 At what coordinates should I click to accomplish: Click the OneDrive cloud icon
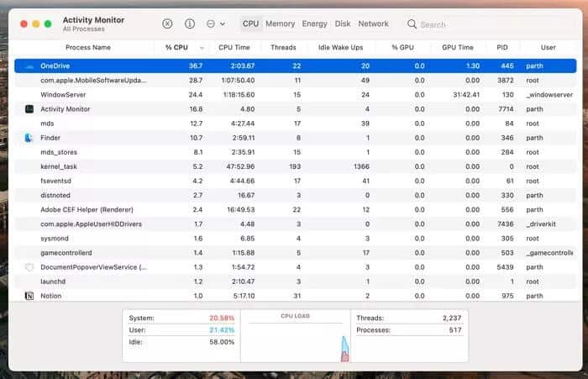point(29,66)
